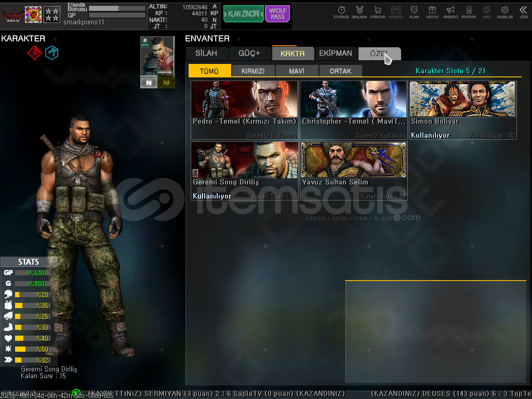Select the blue soldier team icon

tap(51, 52)
